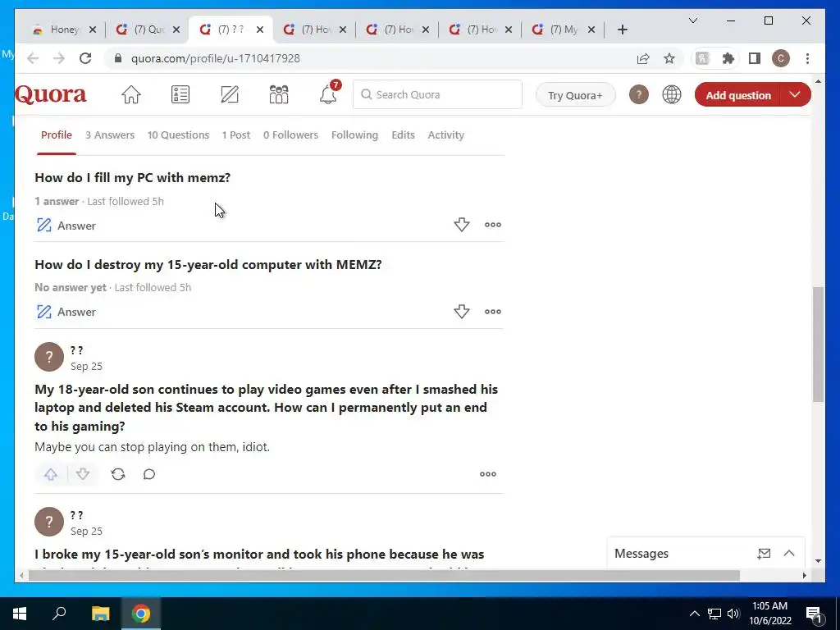Open the Activity tab

coord(445,135)
